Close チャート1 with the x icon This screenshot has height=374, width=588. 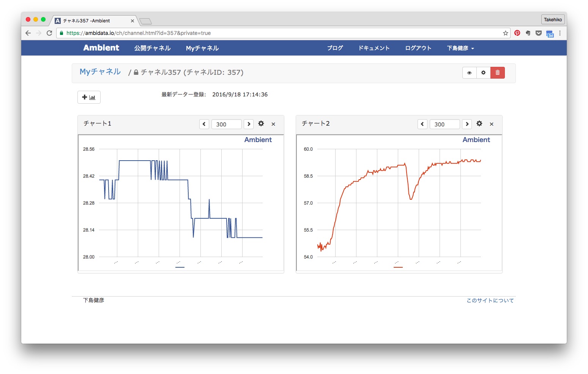pos(273,124)
